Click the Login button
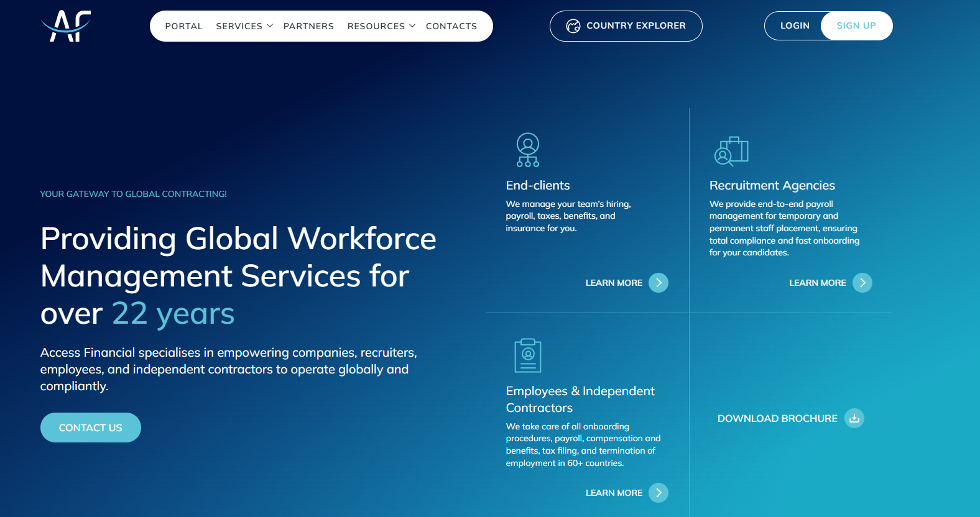The height and width of the screenshot is (517, 980). click(795, 25)
